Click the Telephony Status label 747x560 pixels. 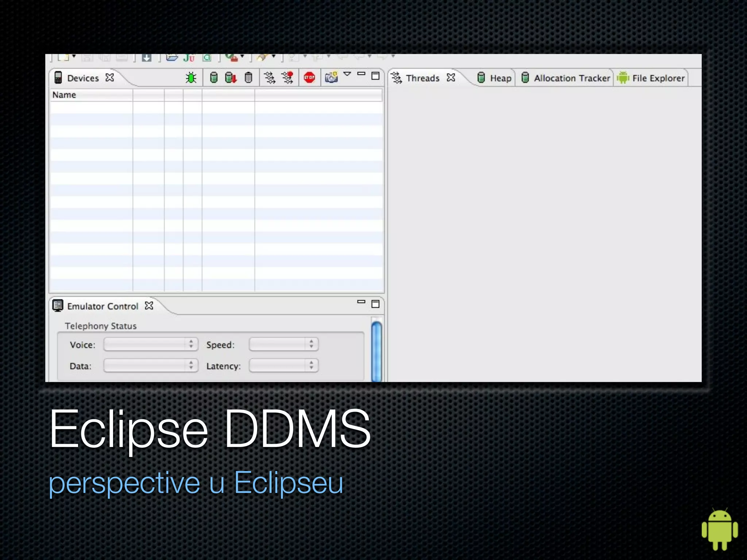click(101, 326)
